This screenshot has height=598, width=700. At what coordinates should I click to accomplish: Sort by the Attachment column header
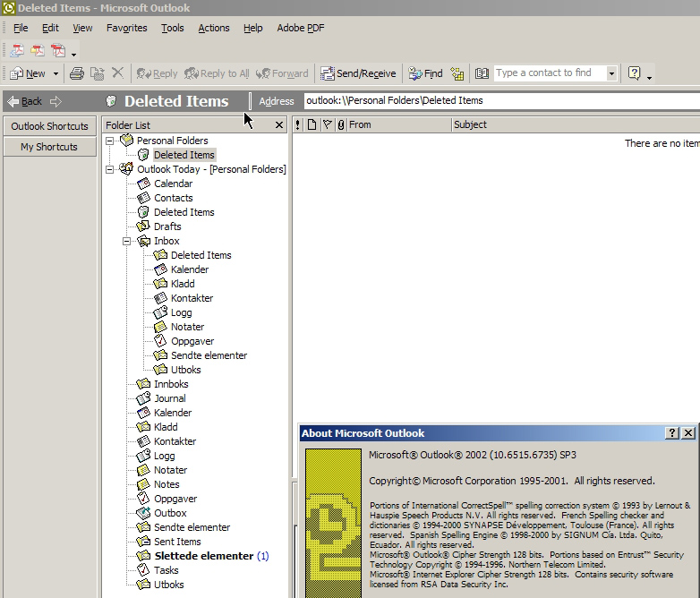(x=341, y=124)
